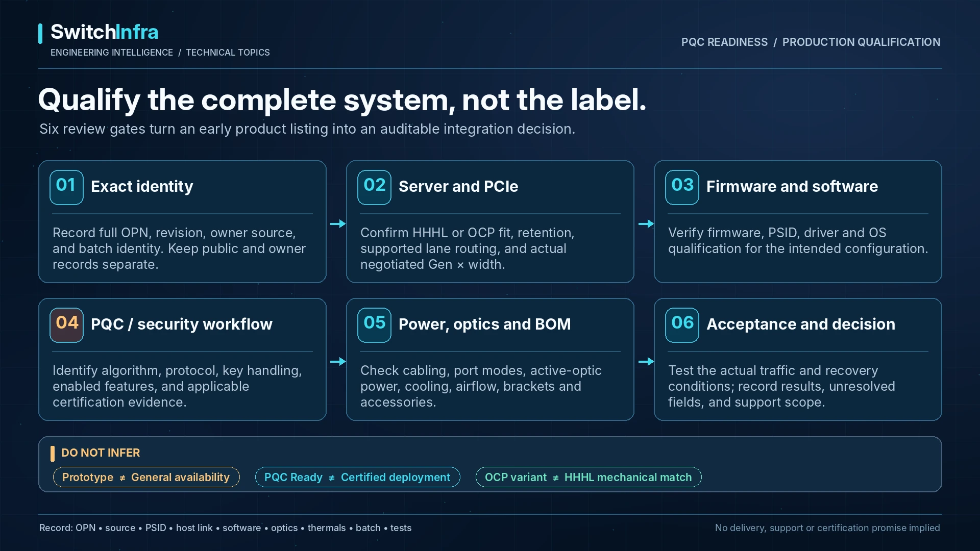This screenshot has width=980, height=551.
Task: Click the 03 step number badge
Action: pos(682,187)
